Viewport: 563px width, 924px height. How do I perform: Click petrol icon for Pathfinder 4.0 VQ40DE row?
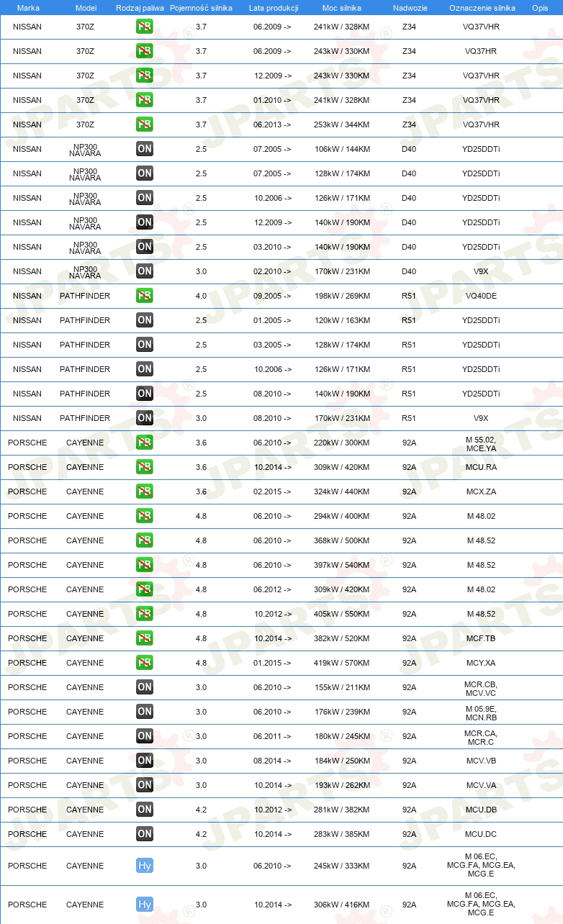(145, 296)
